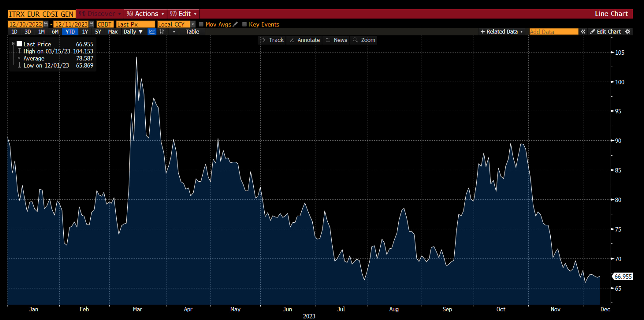Click the Edit Chart button
This screenshot has height=320, width=644.
click(x=606, y=32)
